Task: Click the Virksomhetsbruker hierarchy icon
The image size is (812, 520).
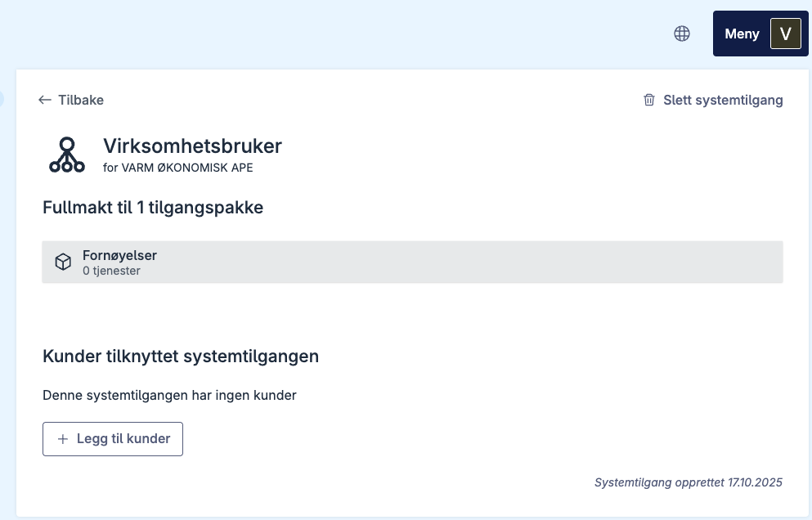Action: 67,155
